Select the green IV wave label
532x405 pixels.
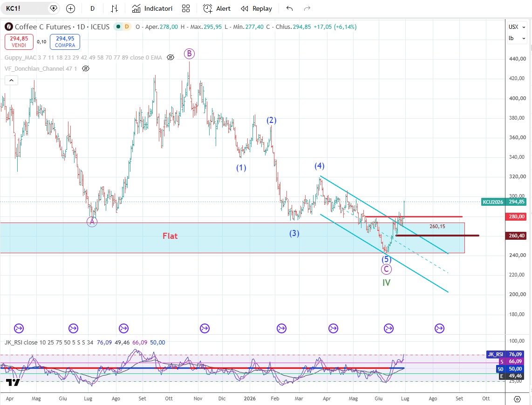click(387, 283)
